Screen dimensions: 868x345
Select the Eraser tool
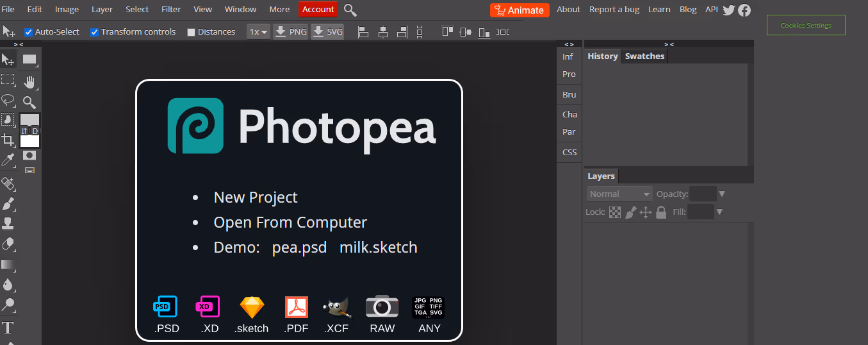coord(8,244)
